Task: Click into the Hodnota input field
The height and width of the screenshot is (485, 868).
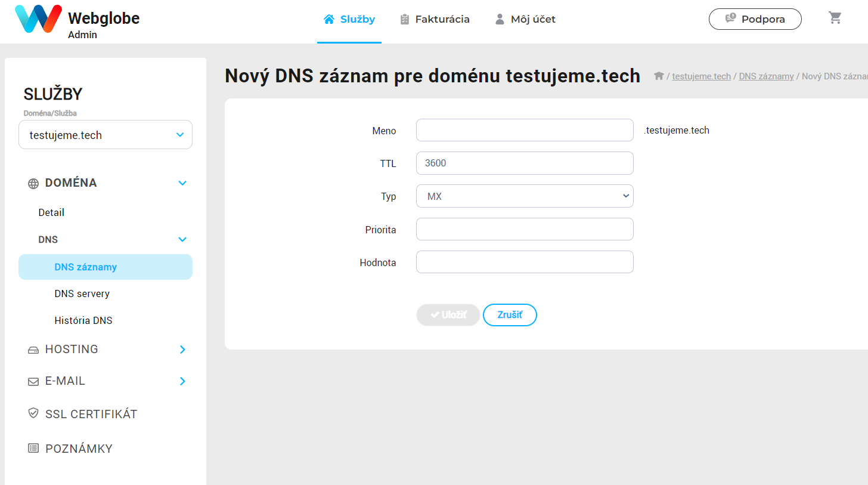Action: [525, 262]
